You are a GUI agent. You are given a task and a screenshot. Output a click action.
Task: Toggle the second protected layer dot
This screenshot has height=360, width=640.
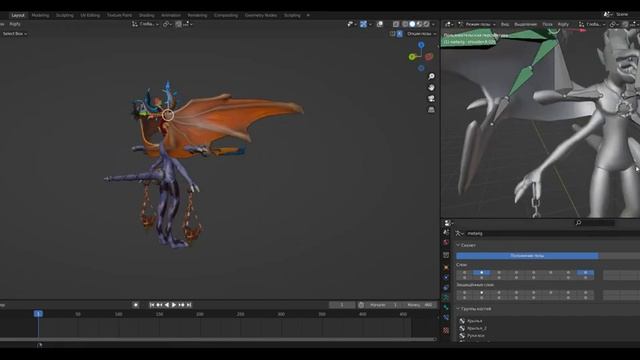[481, 293]
